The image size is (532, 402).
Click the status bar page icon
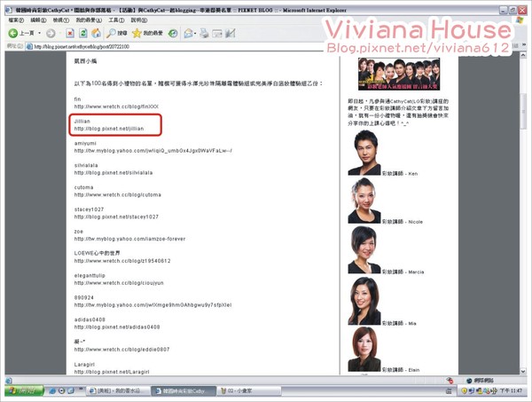point(9,381)
